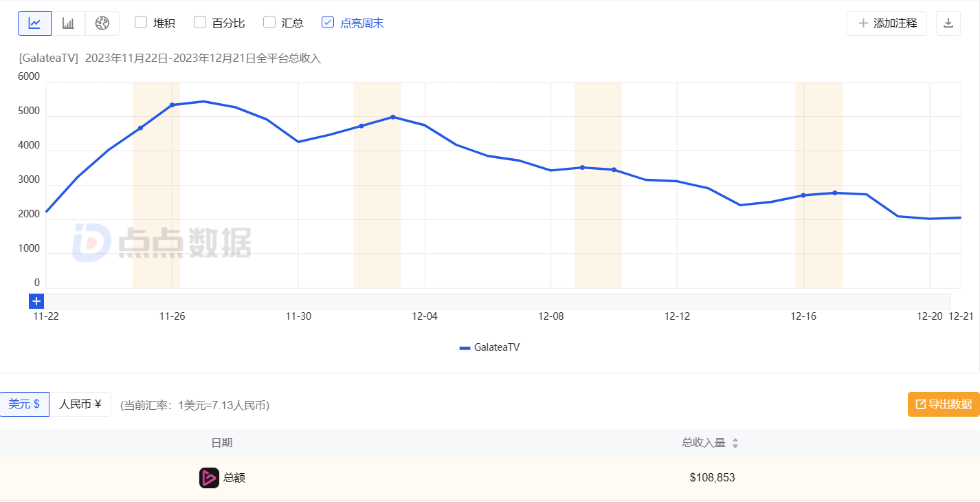The width and height of the screenshot is (980, 502).
Task: Click the 11-26 peak data point
Action: 172,105
